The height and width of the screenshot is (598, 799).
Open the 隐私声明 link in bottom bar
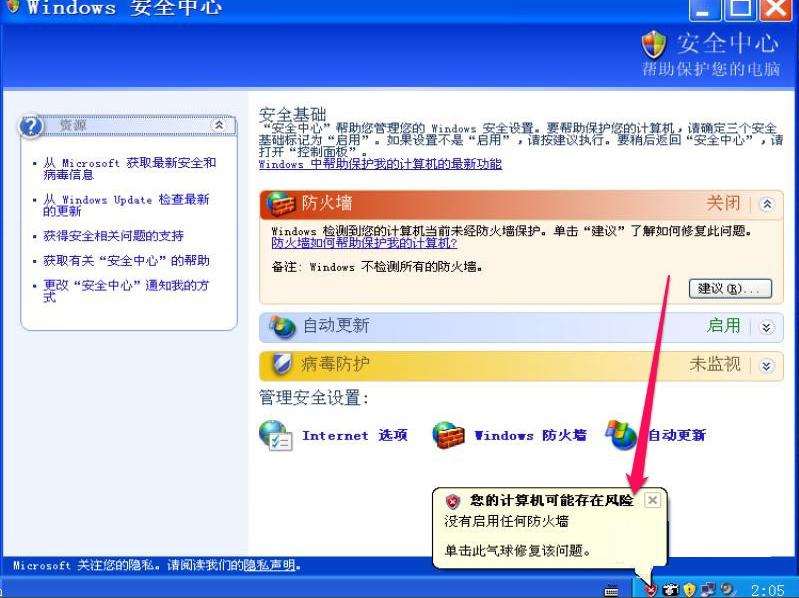[269, 565]
